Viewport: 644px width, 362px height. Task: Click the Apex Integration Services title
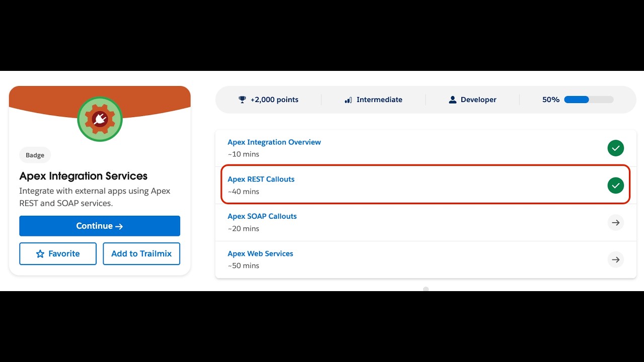point(84,176)
